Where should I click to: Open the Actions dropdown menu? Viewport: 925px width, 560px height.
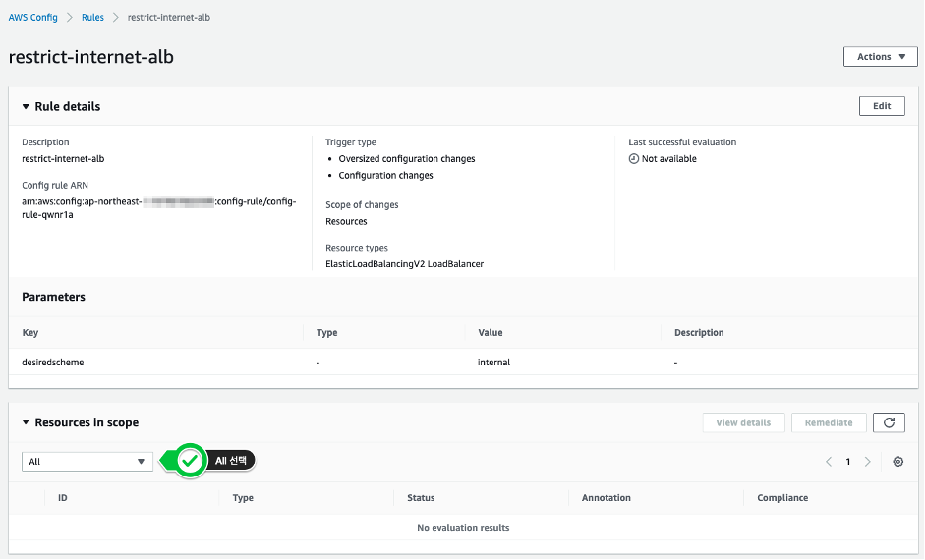tap(880, 57)
